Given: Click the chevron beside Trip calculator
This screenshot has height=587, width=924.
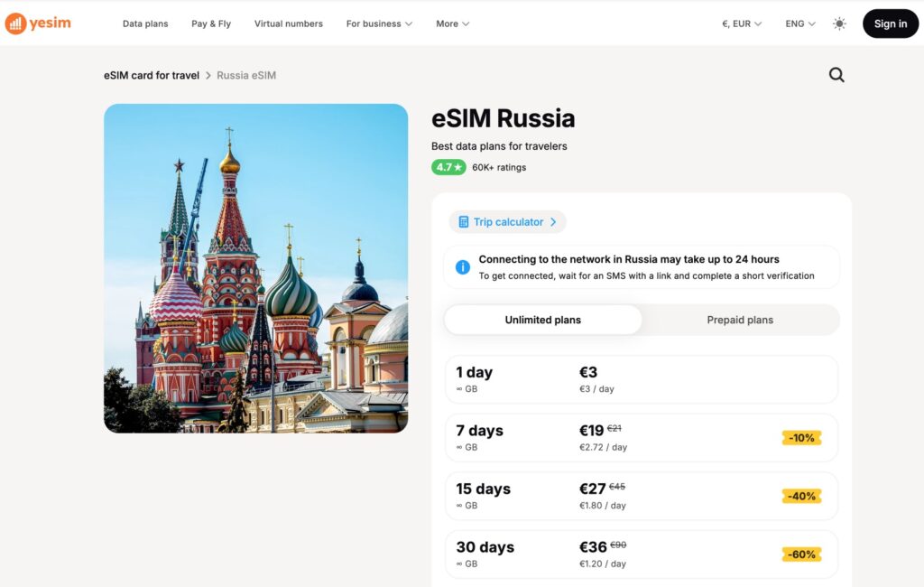Looking at the screenshot, I should coord(553,222).
